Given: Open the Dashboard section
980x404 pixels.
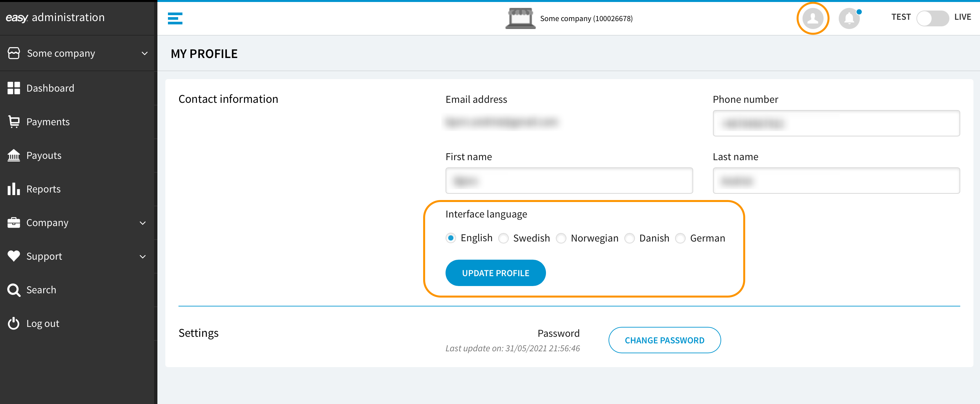Looking at the screenshot, I should pyautogui.click(x=50, y=88).
